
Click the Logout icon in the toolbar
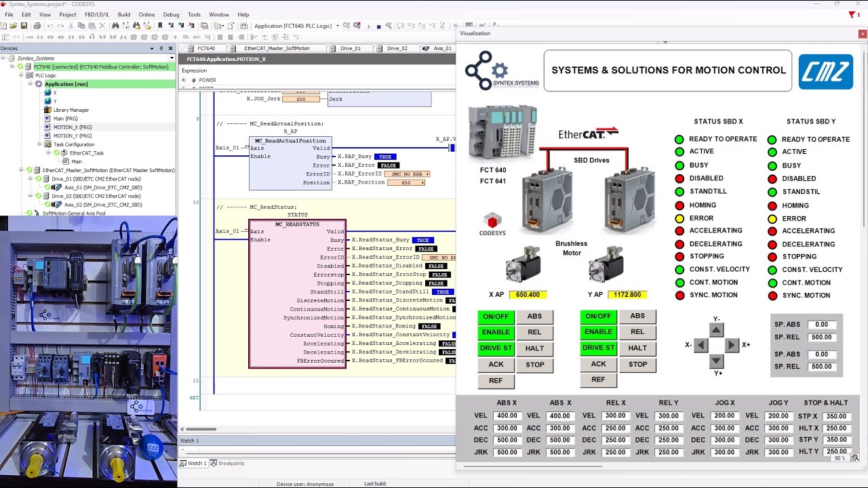pos(357,26)
